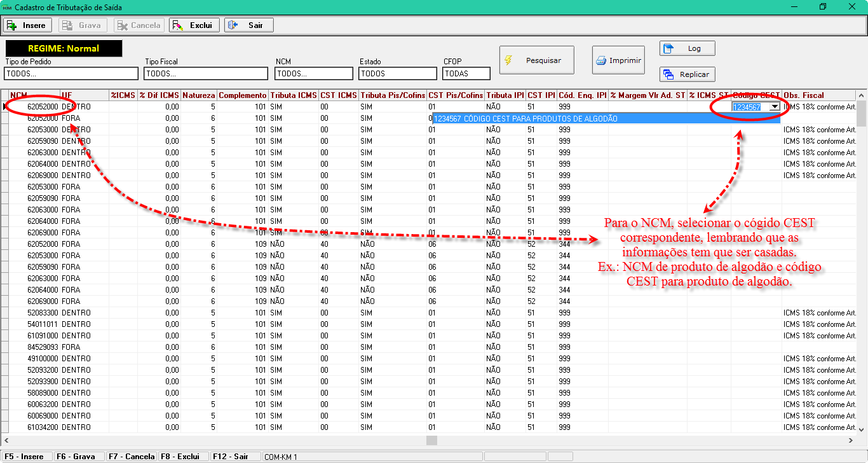The height and width of the screenshot is (463, 868).
Task: Click the CFOP filter field
Action: [x=466, y=73]
